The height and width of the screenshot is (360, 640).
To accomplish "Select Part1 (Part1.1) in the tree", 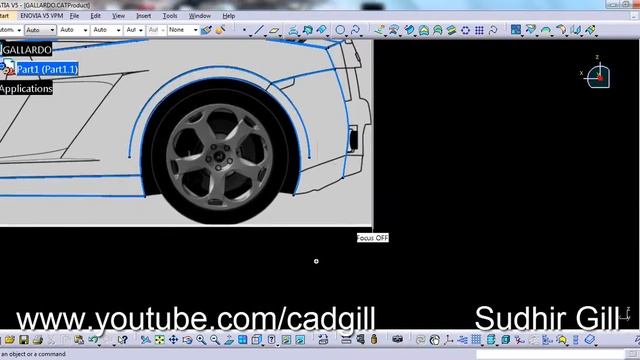I will tap(47, 69).
